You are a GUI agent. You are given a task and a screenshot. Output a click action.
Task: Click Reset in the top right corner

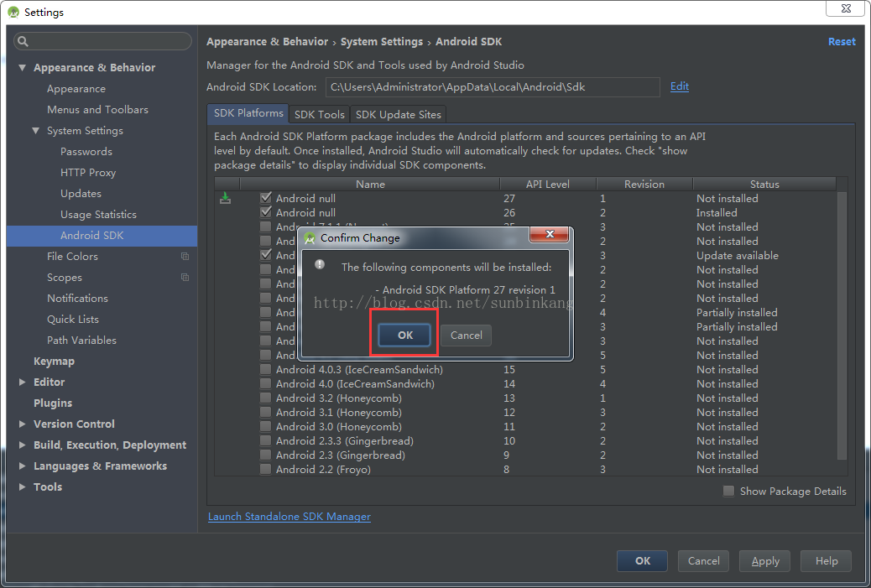point(842,41)
